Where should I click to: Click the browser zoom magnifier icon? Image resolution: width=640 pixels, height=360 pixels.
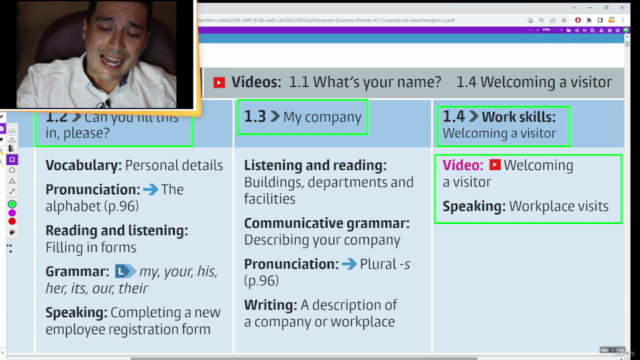coord(542,20)
